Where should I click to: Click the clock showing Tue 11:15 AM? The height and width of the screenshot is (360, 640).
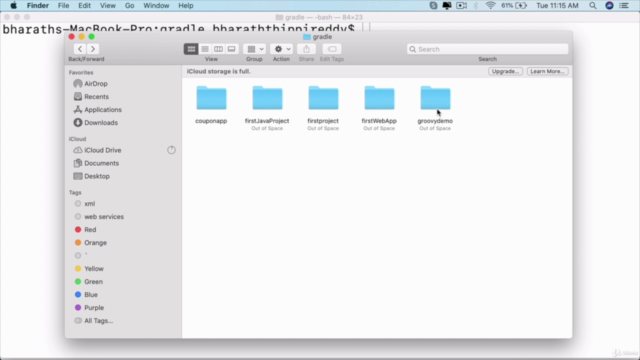(558, 6)
